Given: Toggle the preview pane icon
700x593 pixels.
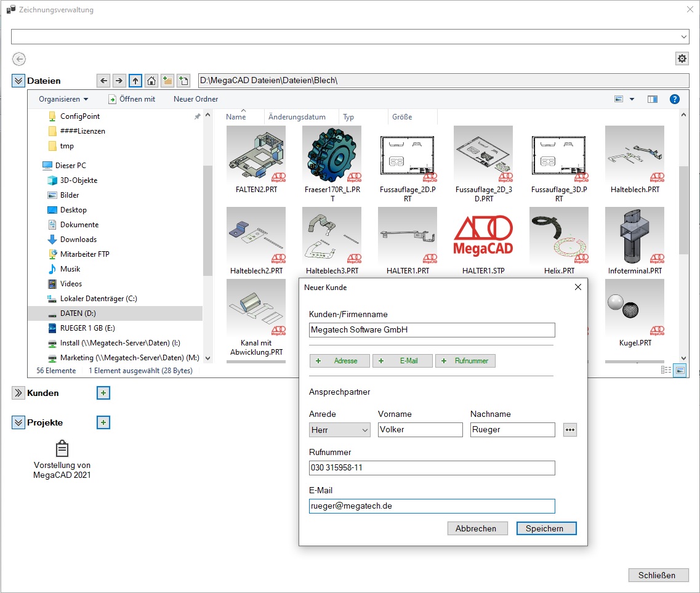Looking at the screenshot, I should tap(653, 99).
